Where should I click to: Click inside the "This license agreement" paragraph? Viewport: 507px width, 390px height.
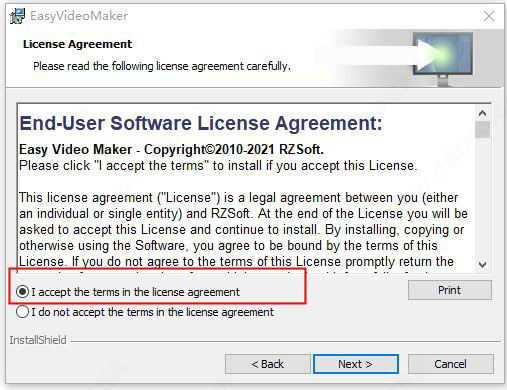pos(243,230)
